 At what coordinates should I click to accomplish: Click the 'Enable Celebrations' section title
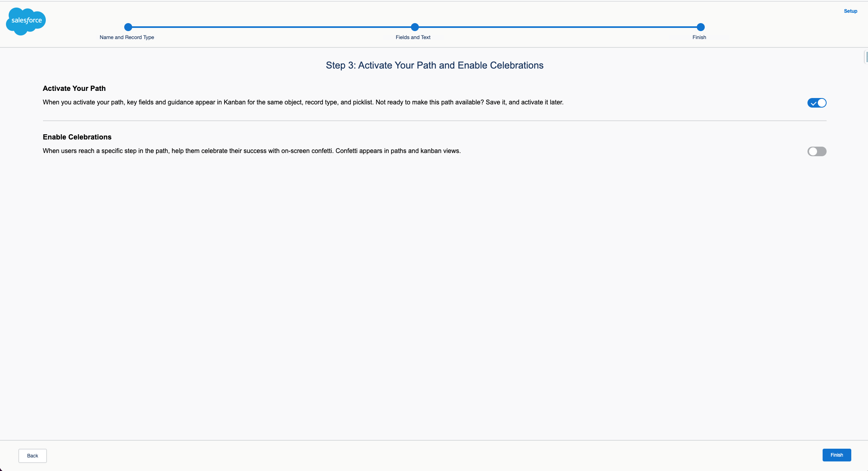pyautogui.click(x=77, y=137)
